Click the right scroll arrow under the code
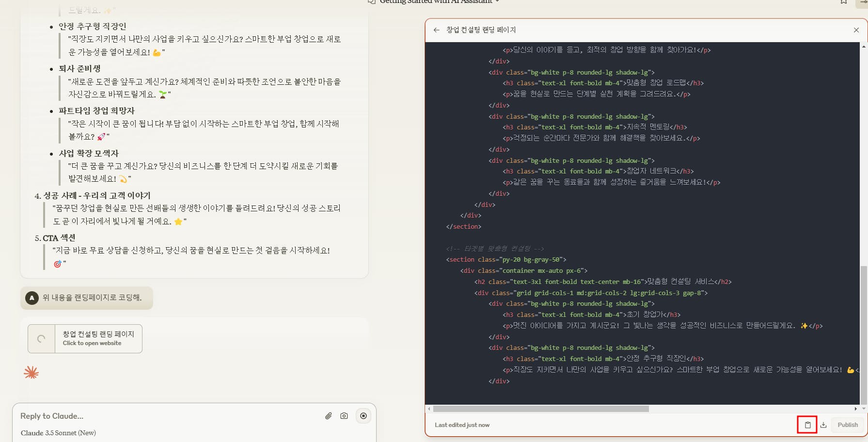The image size is (868, 442). tap(856, 409)
